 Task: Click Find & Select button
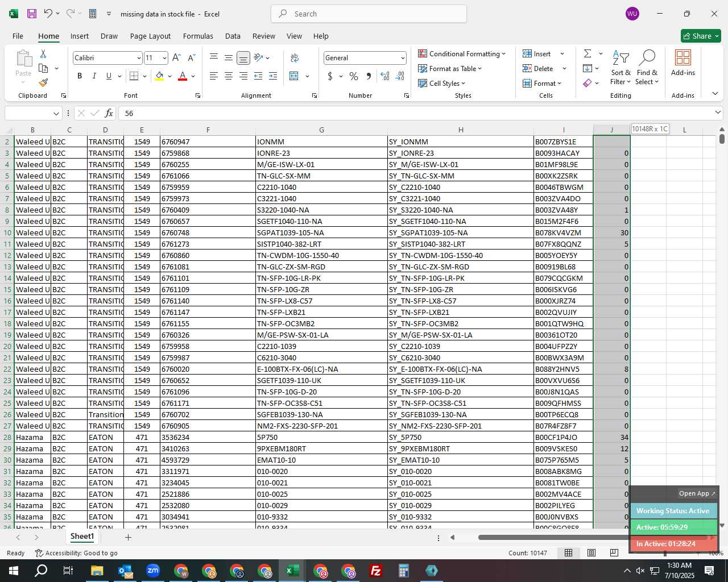(x=647, y=67)
